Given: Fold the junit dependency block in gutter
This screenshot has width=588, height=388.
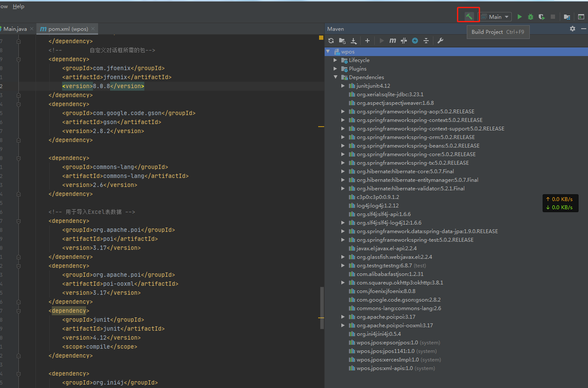Looking at the screenshot, I should (x=18, y=311).
